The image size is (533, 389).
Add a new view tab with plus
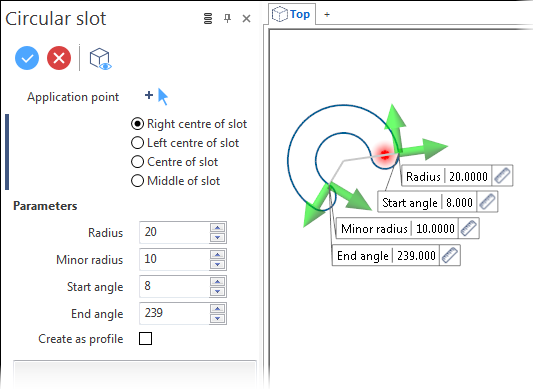click(327, 14)
